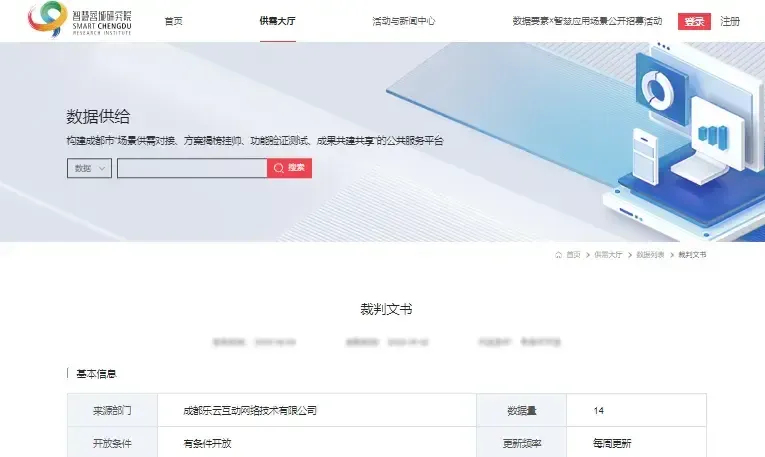Click the red 搜索 search button

click(x=289, y=168)
